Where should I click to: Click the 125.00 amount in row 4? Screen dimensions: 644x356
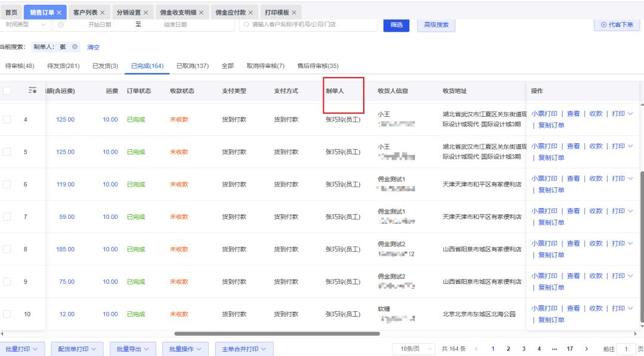click(x=66, y=119)
